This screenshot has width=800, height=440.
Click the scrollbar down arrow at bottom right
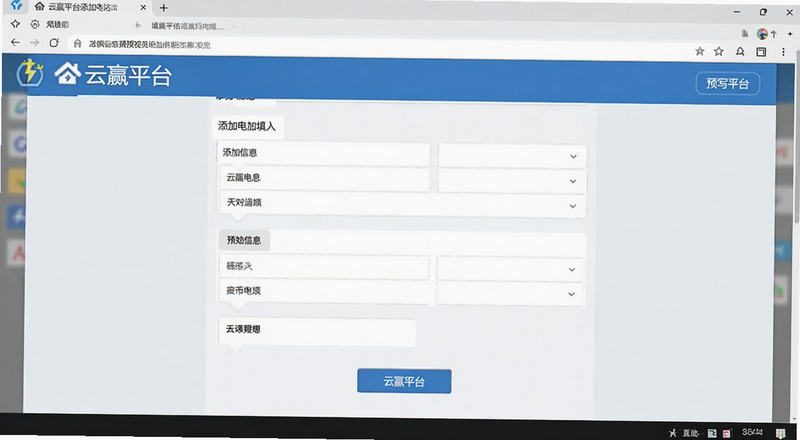click(x=796, y=419)
